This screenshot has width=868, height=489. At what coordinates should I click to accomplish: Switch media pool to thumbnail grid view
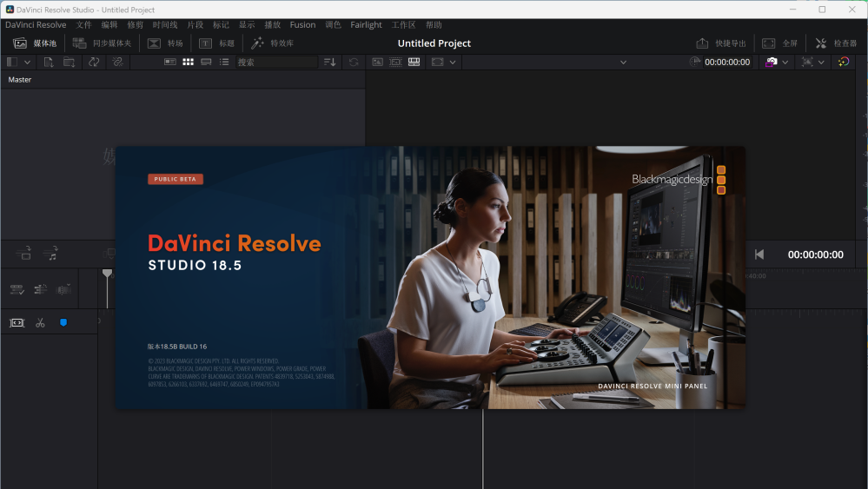pos(188,63)
